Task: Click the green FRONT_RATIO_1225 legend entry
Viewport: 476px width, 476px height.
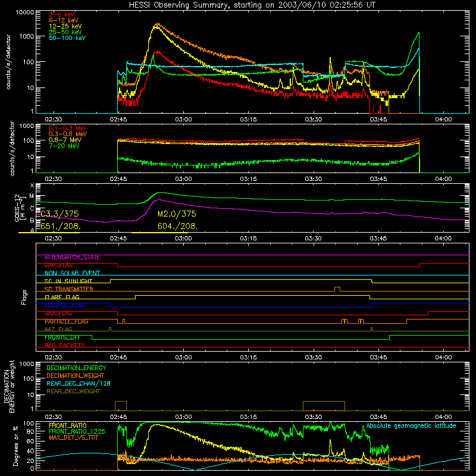Action: click(x=77, y=431)
